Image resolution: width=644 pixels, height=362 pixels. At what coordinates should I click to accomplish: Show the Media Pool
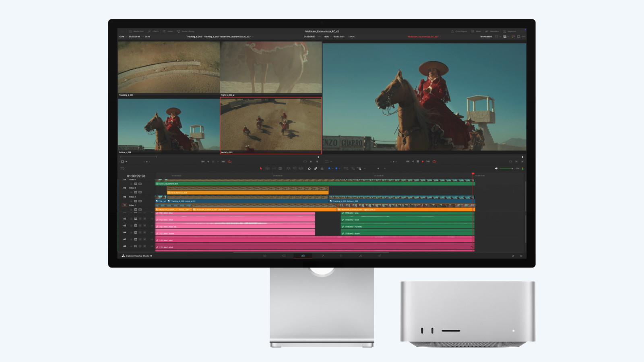[137, 31]
